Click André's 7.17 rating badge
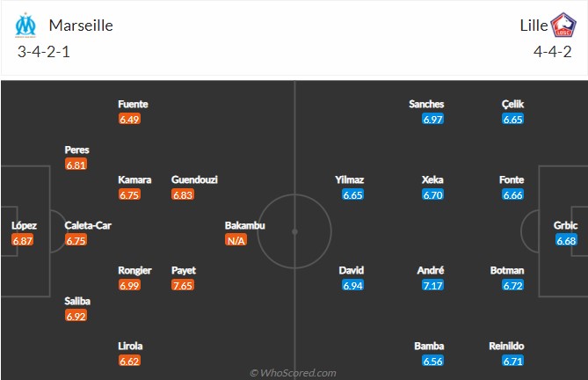Image resolution: width=588 pixels, height=380 pixels. coord(432,286)
